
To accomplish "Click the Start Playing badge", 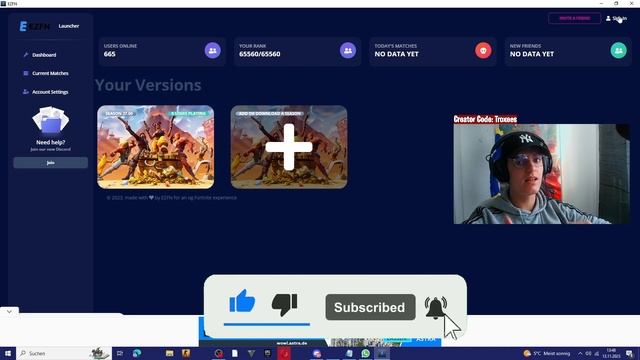I will click(x=189, y=113).
